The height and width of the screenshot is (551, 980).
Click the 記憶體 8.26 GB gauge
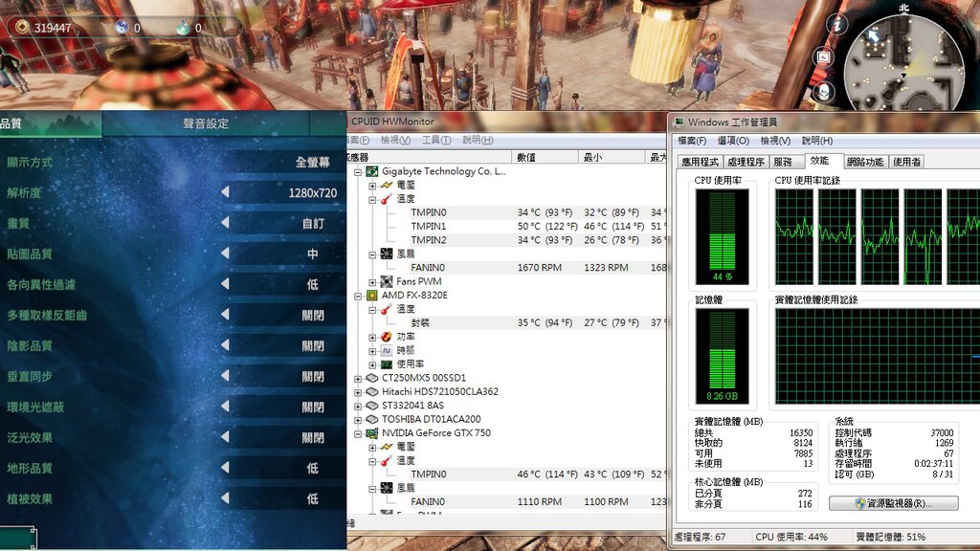tap(723, 356)
